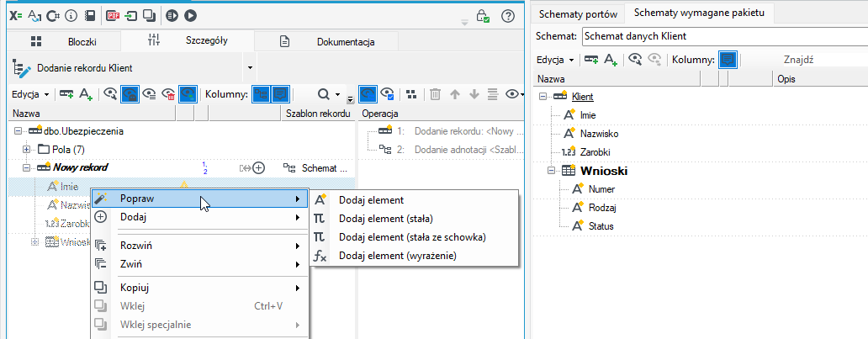Click eye with magnifier icon in schema panel
This screenshot has height=339, width=868.
(635, 59)
